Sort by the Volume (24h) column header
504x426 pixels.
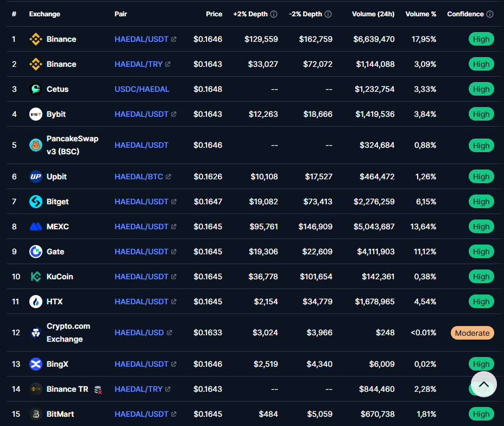coord(373,14)
